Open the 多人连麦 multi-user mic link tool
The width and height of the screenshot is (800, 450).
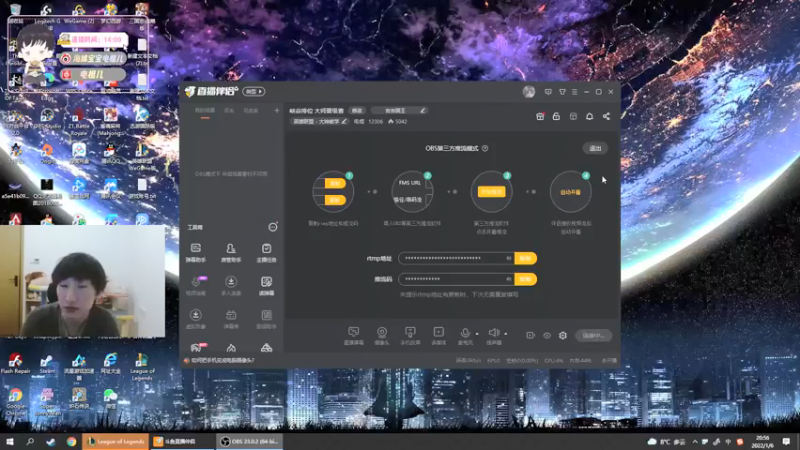231,286
